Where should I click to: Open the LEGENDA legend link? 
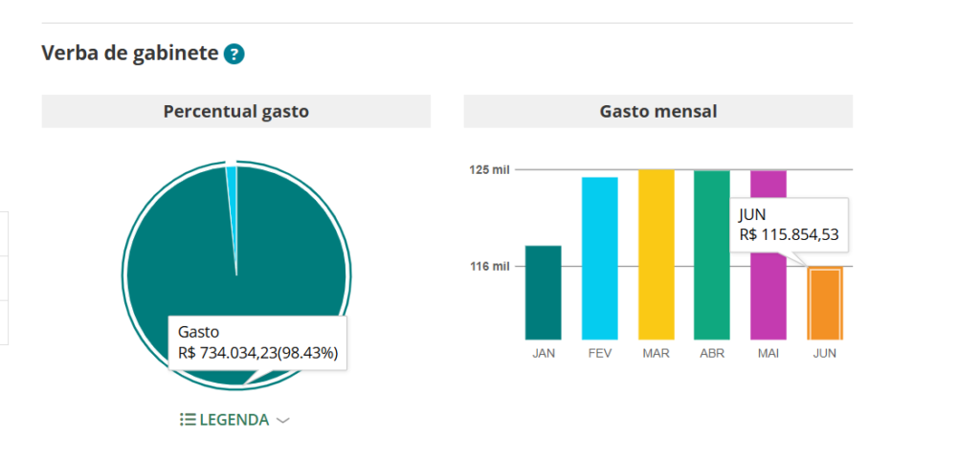click(x=234, y=420)
